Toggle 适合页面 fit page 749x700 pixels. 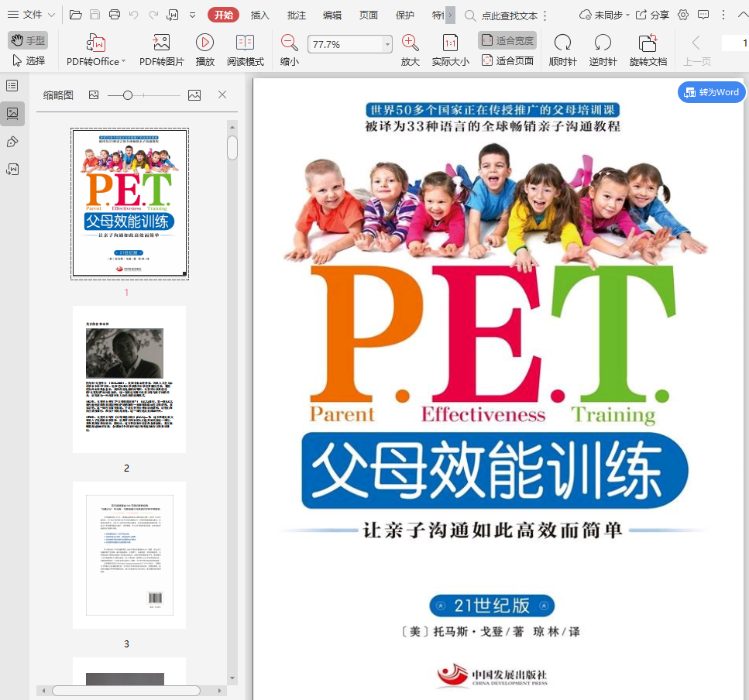[507, 60]
